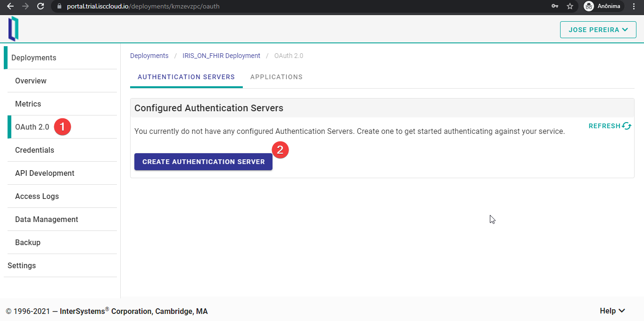
Task: Click the InterSystems portal logo
Action: pyautogui.click(x=13, y=29)
